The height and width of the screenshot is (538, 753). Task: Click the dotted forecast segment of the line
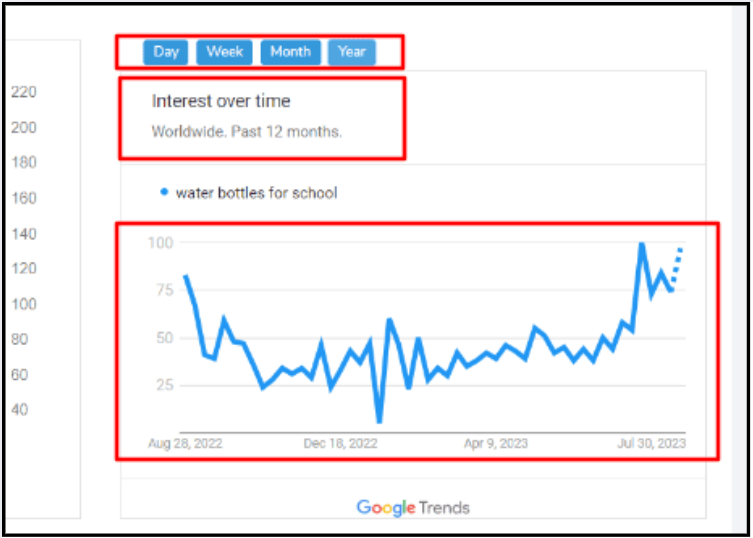tap(677, 266)
